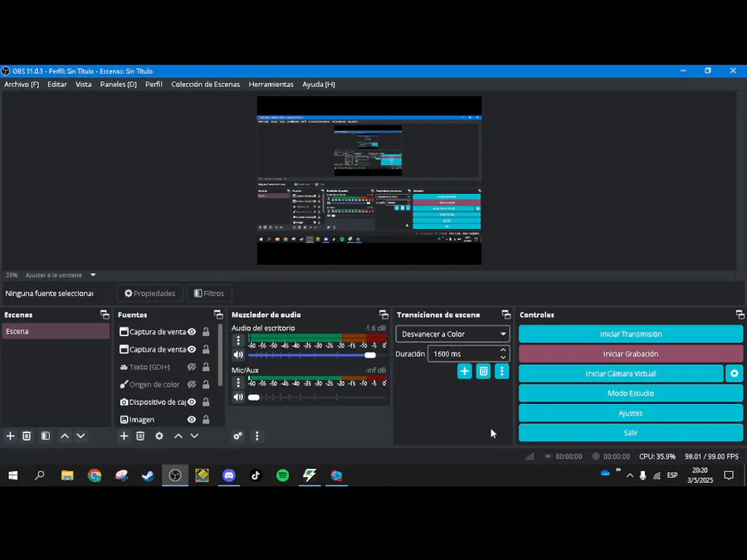Open the Desvanecer a Color transition dropdown
The width and height of the screenshot is (747, 560).
click(x=452, y=334)
